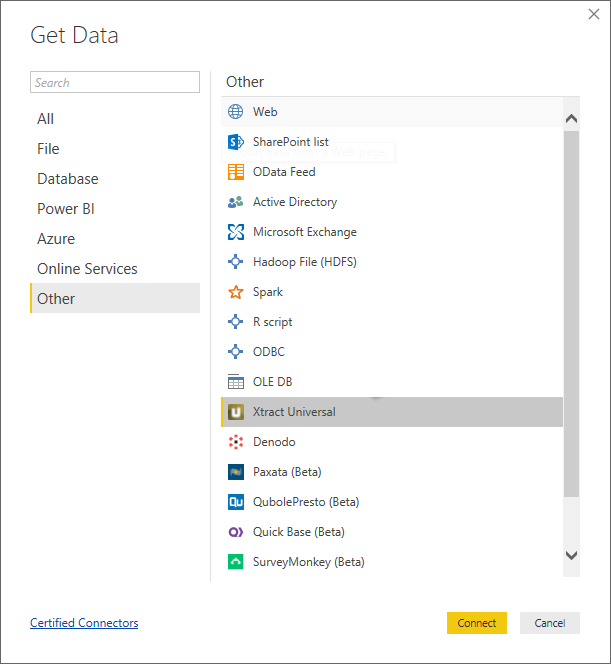The height and width of the screenshot is (664, 611).
Task: Select the Power BI category
Action: click(x=115, y=209)
